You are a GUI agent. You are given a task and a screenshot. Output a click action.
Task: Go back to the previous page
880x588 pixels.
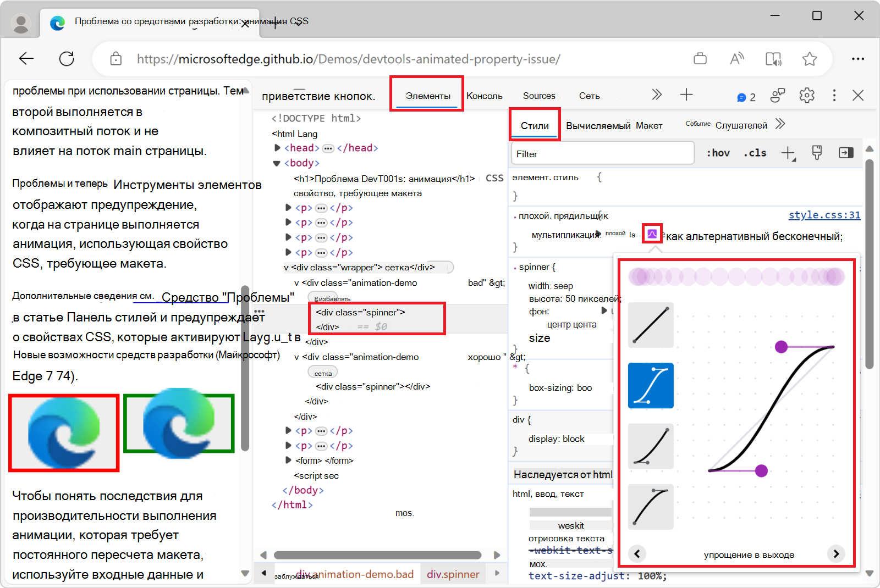point(26,59)
